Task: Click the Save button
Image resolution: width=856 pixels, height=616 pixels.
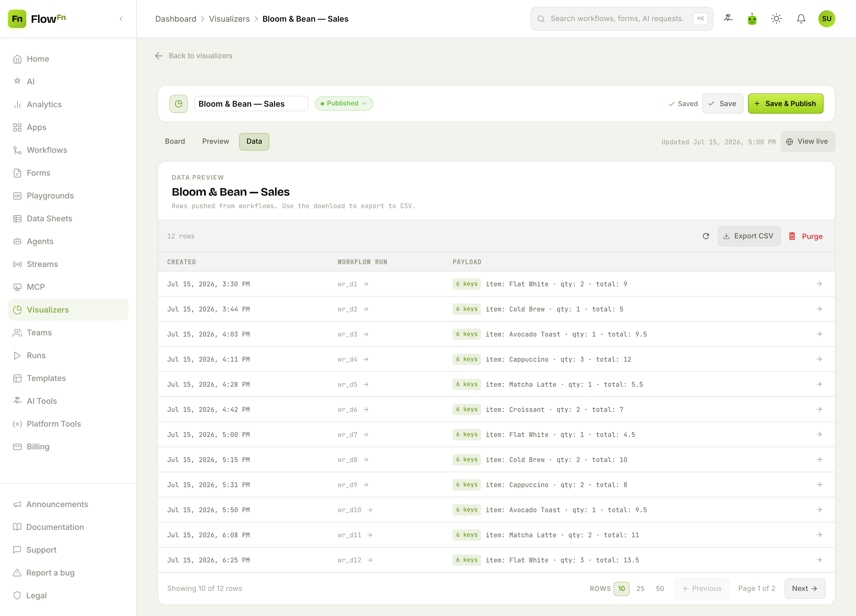Action: tap(722, 103)
